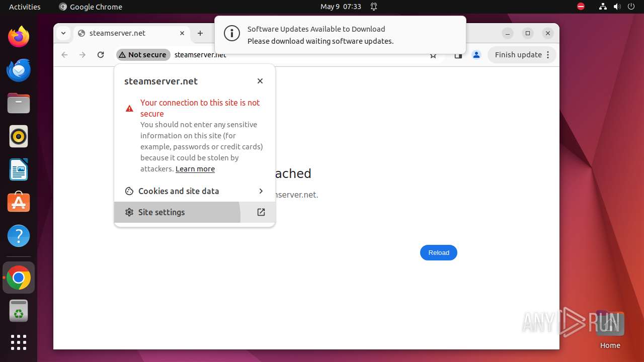The height and width of the screenshot is (362, 644).
Task: Bookmark this tab with star icon
Action: 433,55
